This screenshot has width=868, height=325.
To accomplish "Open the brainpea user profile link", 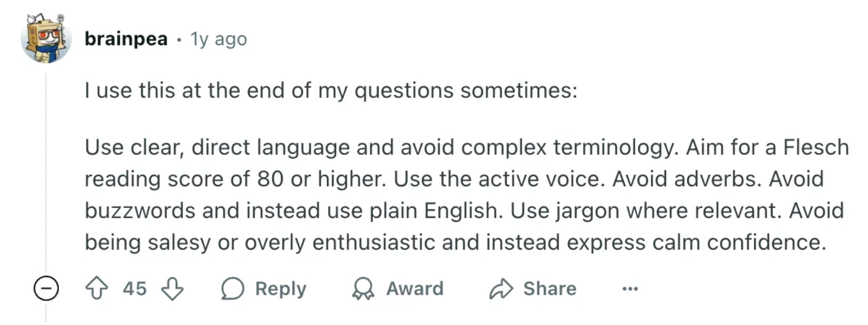I will (126, 39).
